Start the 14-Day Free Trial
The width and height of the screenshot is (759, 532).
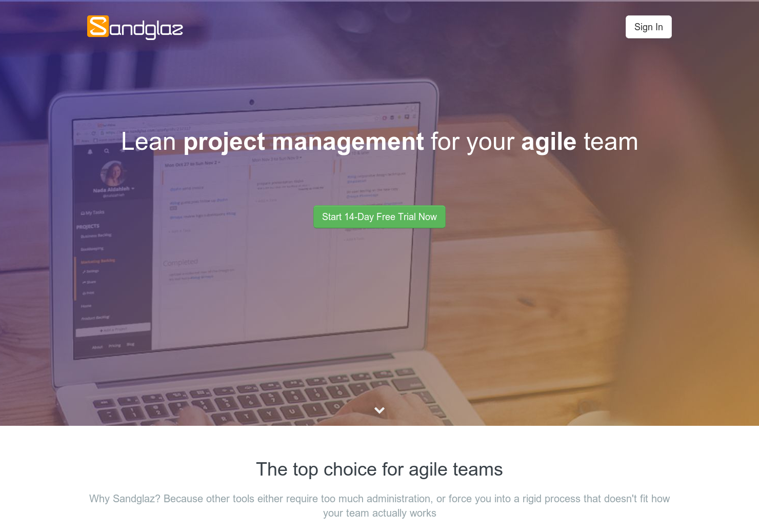pos(379,217)
